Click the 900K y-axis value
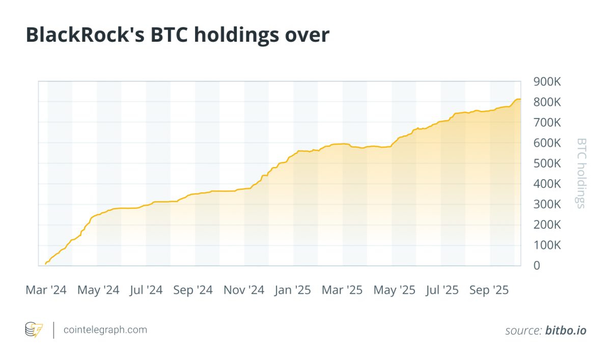This screenshot has width=612, height=364. click(x=547, y=81)
